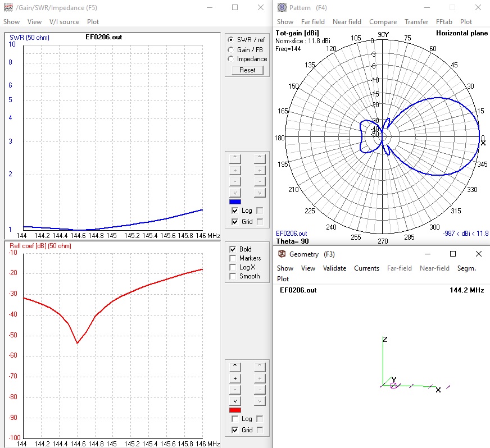
Task: Click the red reflection coefficient color swatch
Action: pyautogui.click(x=235, y=410)
